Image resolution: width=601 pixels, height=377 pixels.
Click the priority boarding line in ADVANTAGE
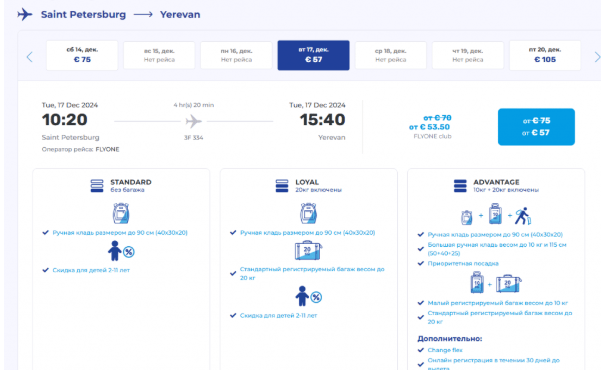click(463, 264)
